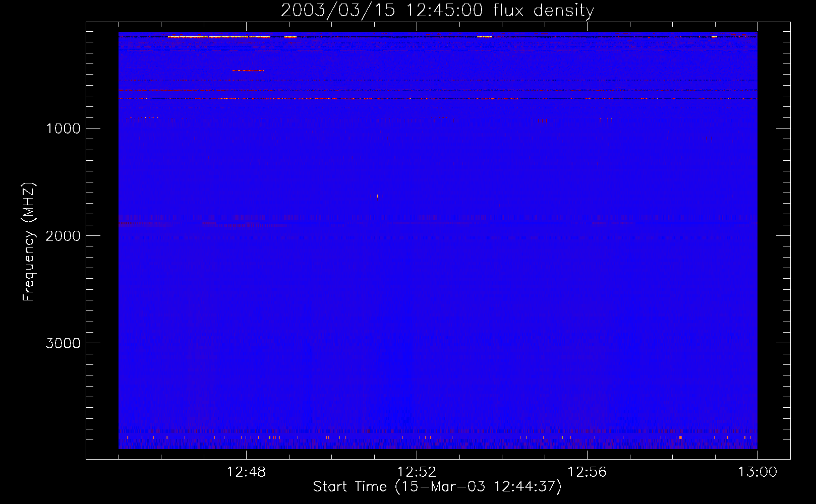Click the 12:52 time tick label

(417, 472)
